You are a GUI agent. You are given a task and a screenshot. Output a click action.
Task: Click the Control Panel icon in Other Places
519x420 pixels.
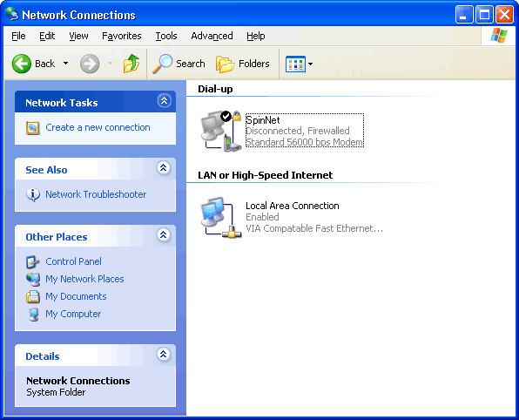[x=33, y=261]
